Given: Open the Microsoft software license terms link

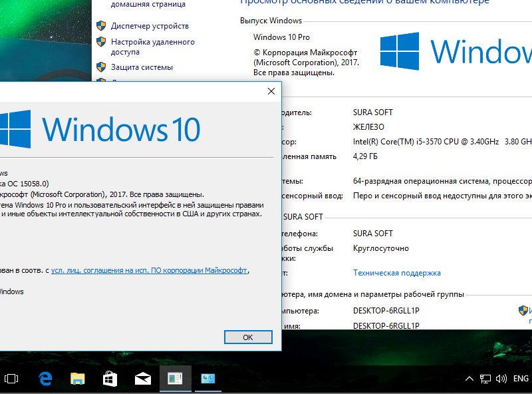Looking at the screenshot, I should (x=149, y=270).
